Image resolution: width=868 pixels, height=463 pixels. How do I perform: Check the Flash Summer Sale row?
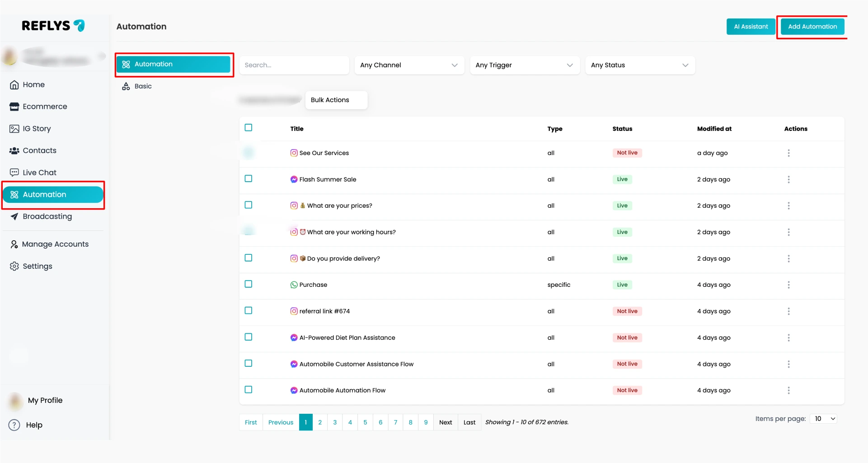click(x=249, y=179)
